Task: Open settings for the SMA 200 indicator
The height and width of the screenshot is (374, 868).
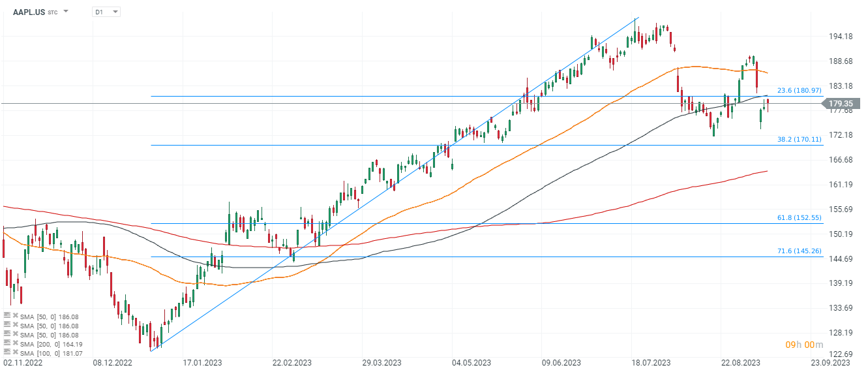Action: coord(7,344)
